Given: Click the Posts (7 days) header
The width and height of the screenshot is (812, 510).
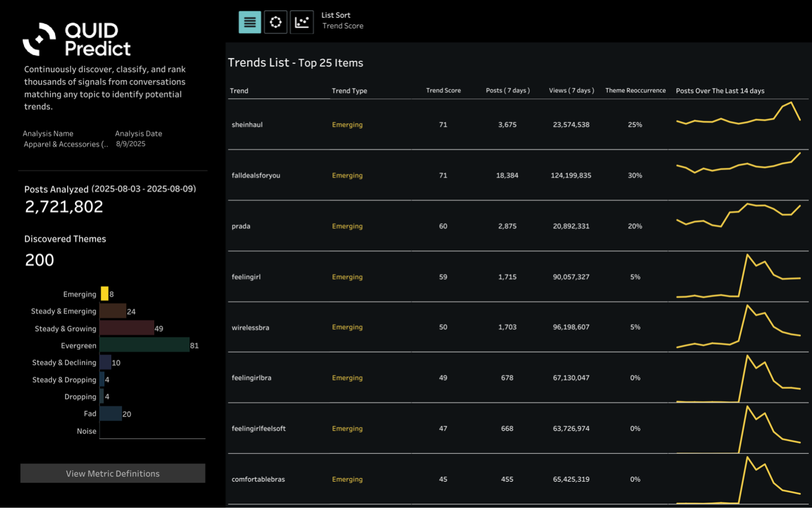Looking at the screenshot, I should [508, 90].
